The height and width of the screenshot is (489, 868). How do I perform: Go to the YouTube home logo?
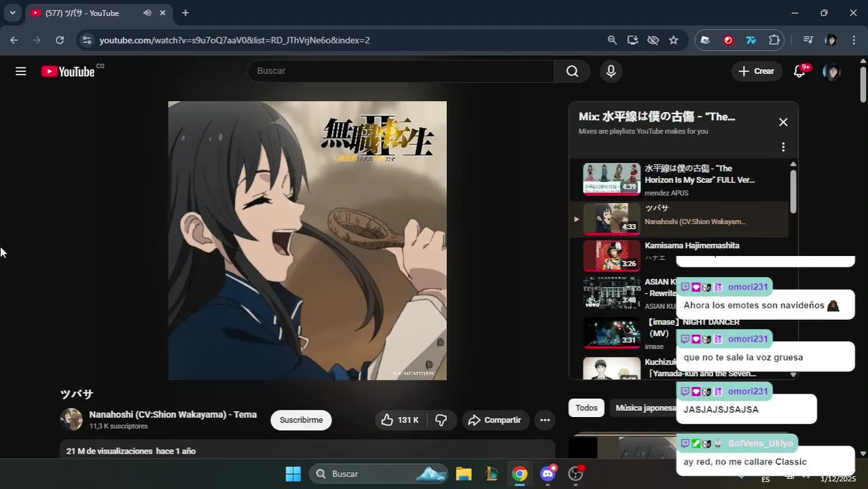pyautogui.click(x=68, y=71)
